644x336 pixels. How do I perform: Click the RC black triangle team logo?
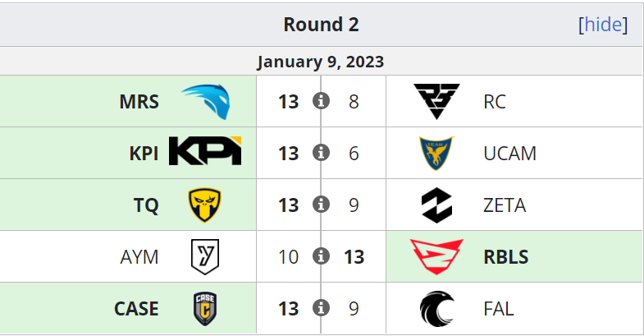[x=436, y=101]
